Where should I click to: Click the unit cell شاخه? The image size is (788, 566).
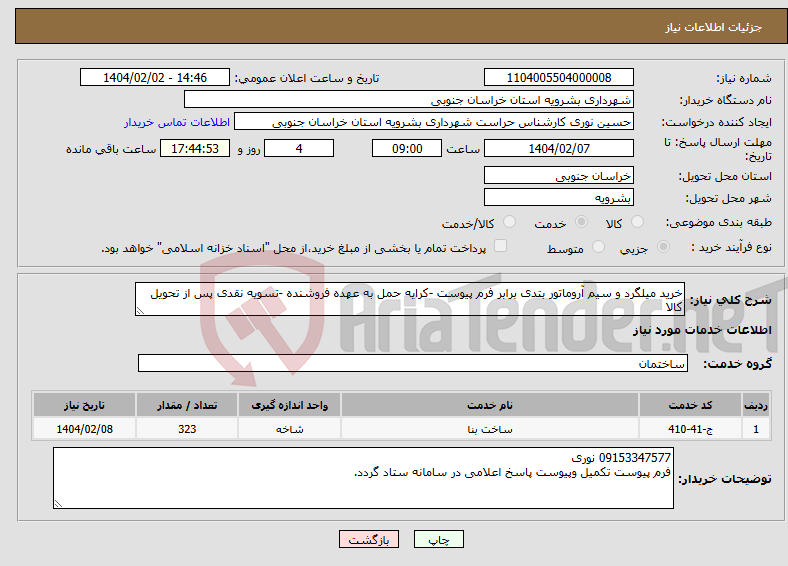pyautogui.click(x=289, y=429)
